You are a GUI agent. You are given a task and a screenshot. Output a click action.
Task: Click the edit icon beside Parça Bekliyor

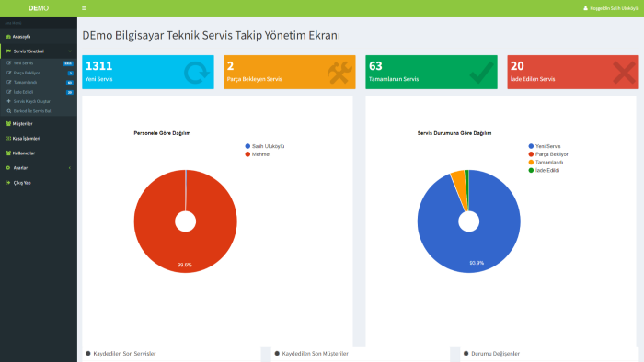8,73
